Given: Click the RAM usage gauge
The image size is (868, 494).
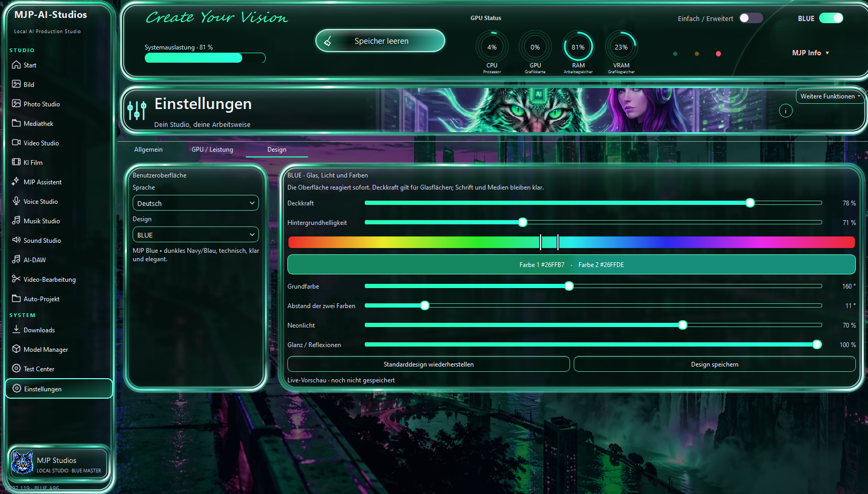Looking at the screenshot, I should pyautogui.click(x=578, y=47).
